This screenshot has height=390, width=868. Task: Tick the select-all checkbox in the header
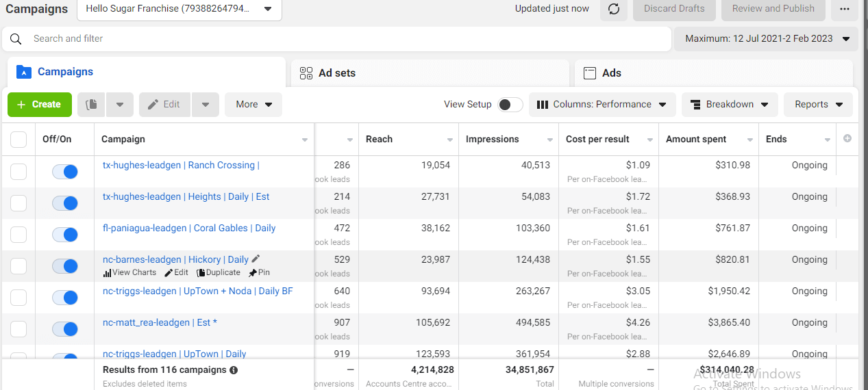click(18, 140)
